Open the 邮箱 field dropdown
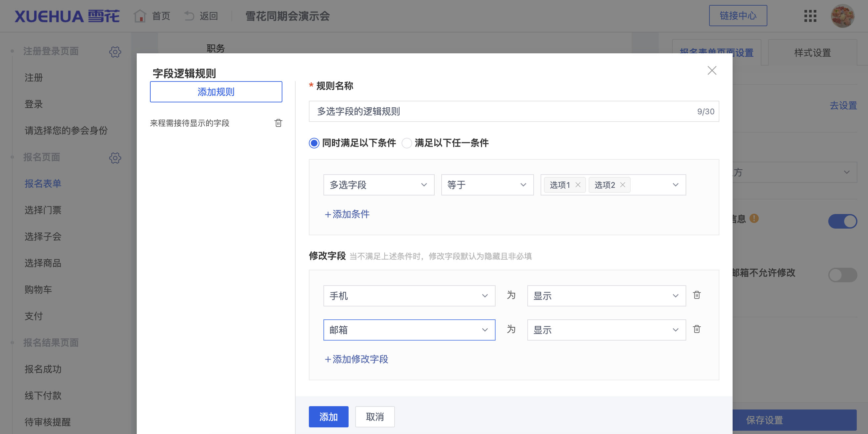The height and width of the screenshot is (434, 868). point(410,330)
